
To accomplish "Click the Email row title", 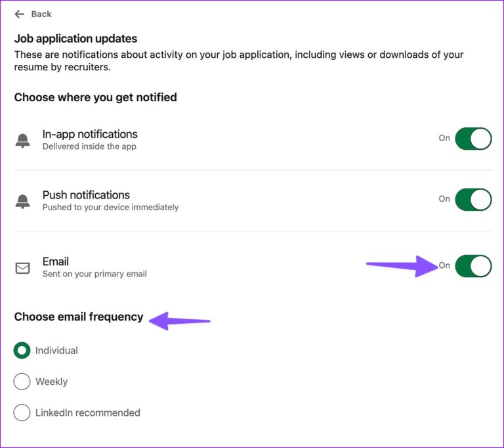I will (x=56, y=261).
